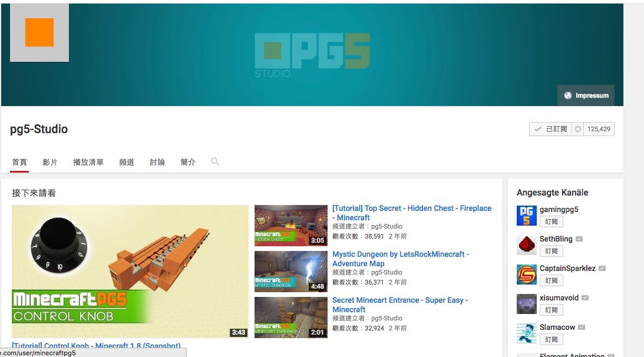This screenshot has width=644, height=357.
Task: Click verified badge next to Slamacow
Action: [582, 328]
